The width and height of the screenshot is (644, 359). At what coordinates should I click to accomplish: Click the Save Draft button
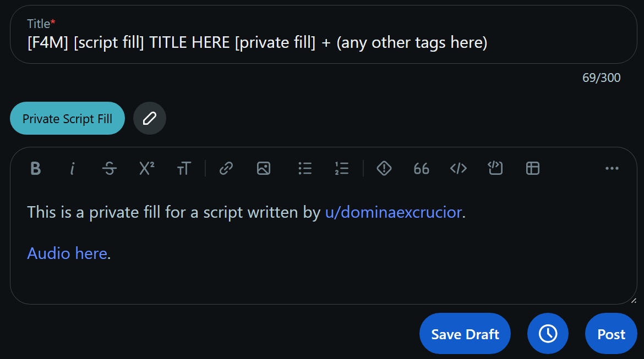465,334
